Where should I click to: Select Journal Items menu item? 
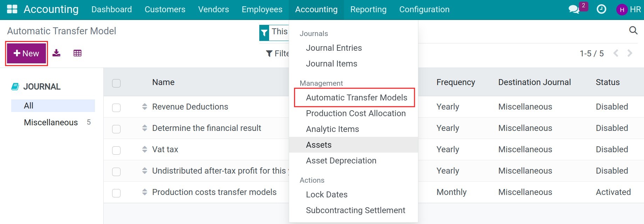click(354, 64)
